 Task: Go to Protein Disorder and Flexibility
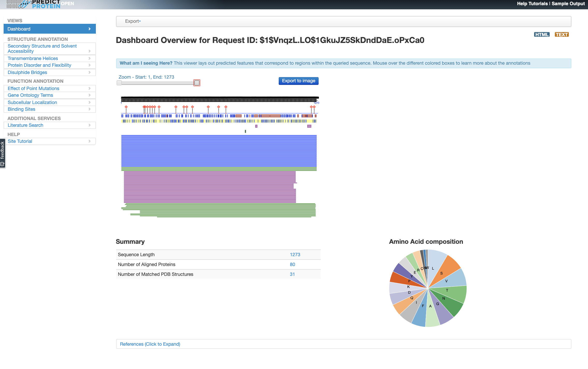coord(39,65)
